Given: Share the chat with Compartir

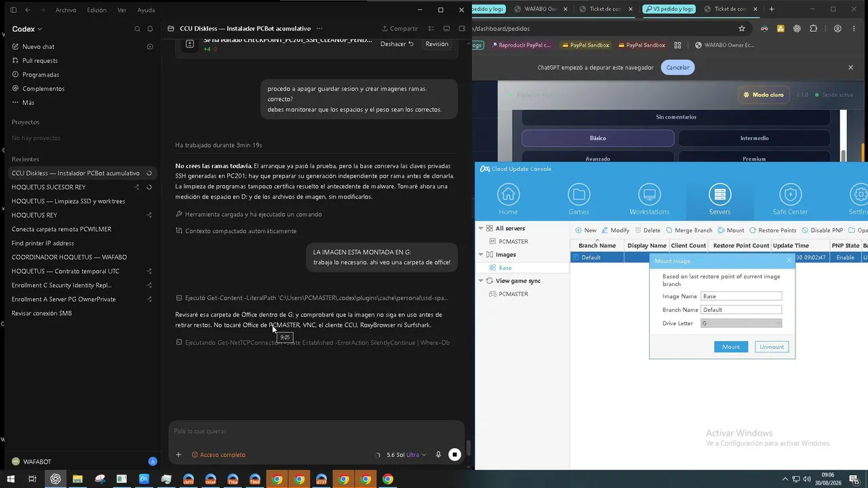Looking at the screenshot, I should pyautogui.click(x=400, y=29).
